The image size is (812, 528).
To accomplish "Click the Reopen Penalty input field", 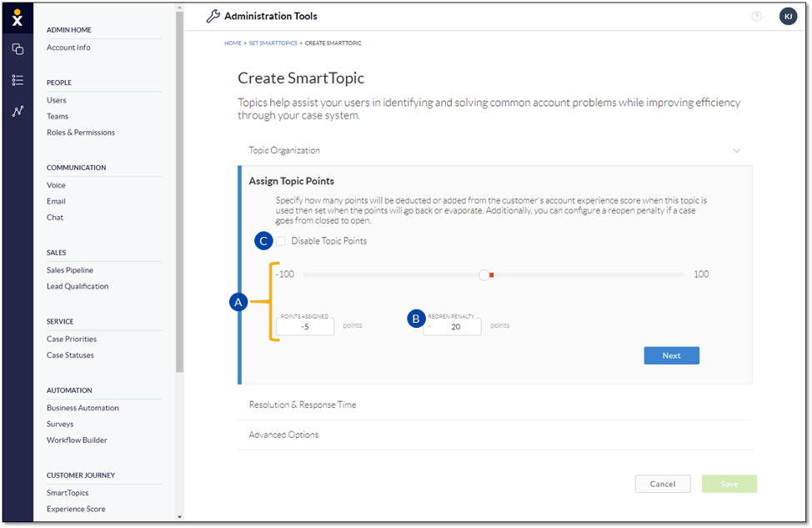I will coord(452,327).
